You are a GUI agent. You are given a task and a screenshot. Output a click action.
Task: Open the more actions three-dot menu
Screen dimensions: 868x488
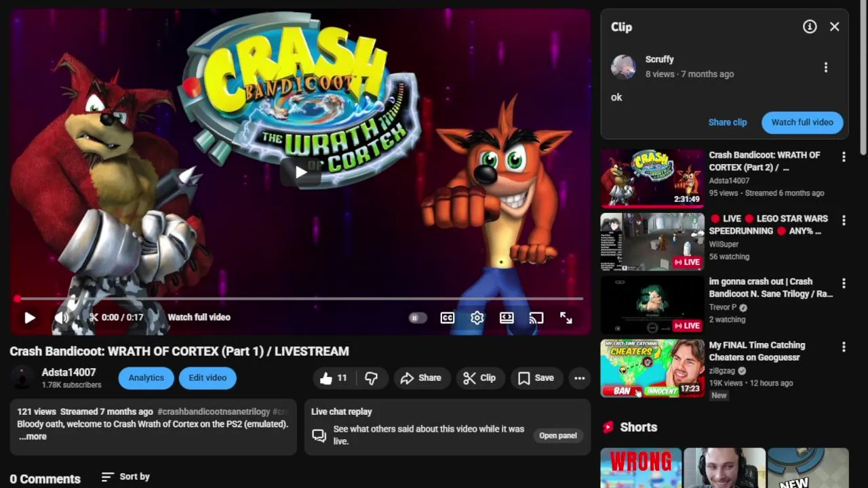click(x=580, y=378)
